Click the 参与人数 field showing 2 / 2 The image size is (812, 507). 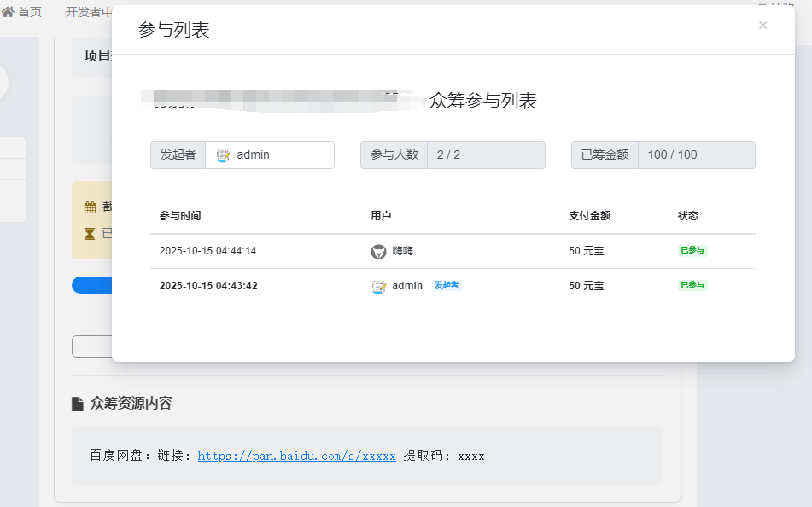tap(485, 155)
